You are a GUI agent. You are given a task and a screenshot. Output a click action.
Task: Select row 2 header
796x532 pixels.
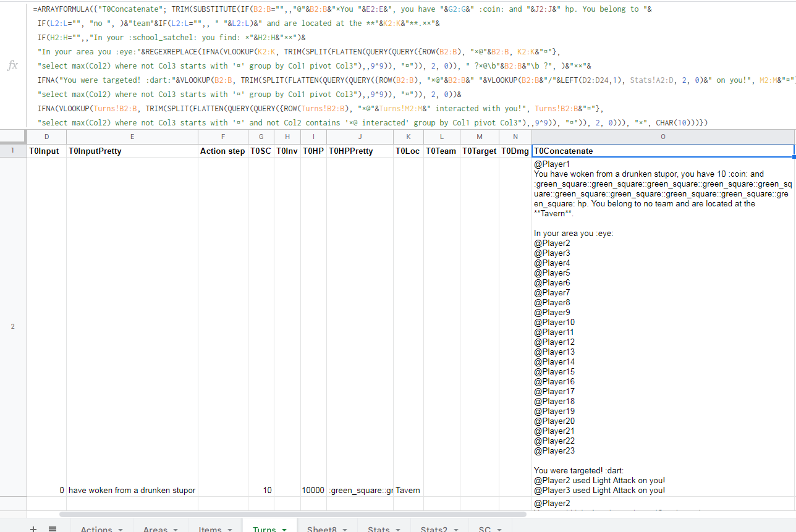coord(13,327)
